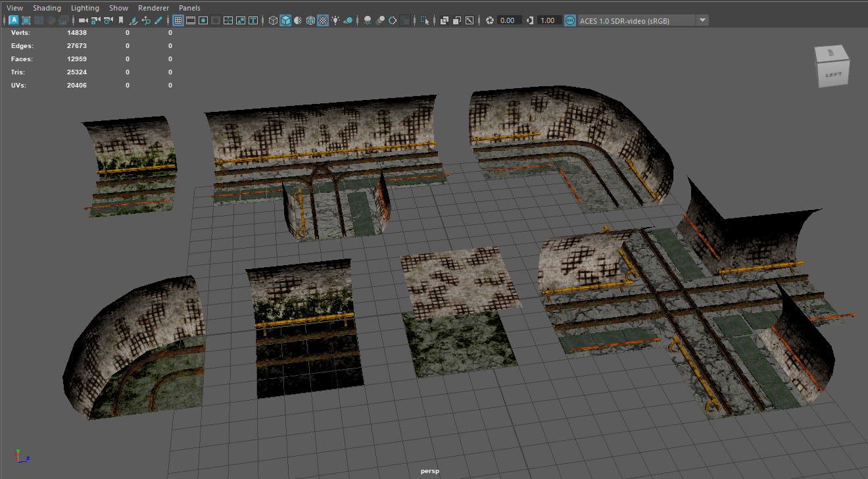Viewport: 868px width, 479px height.
Task: Click the Gamma value field showing 1.00
Action: tap(548, 20)
